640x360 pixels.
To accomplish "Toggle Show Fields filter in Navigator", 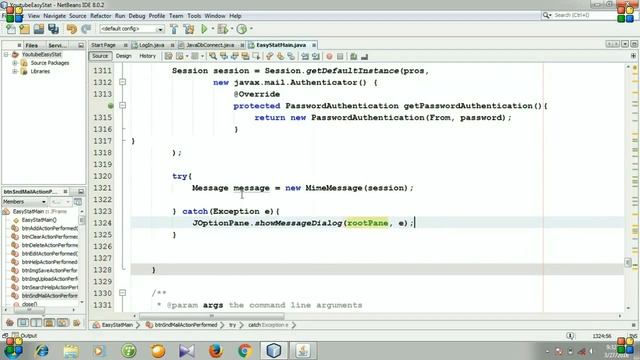I will (23, 323).
